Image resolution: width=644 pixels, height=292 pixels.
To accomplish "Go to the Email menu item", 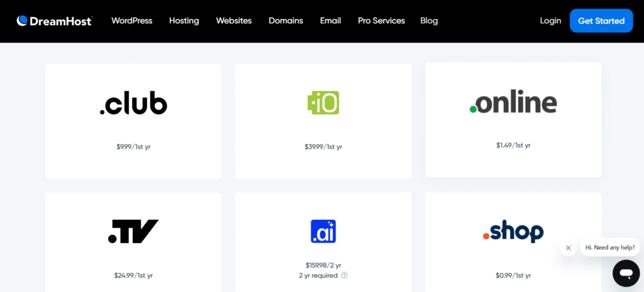I will point(330,21).
